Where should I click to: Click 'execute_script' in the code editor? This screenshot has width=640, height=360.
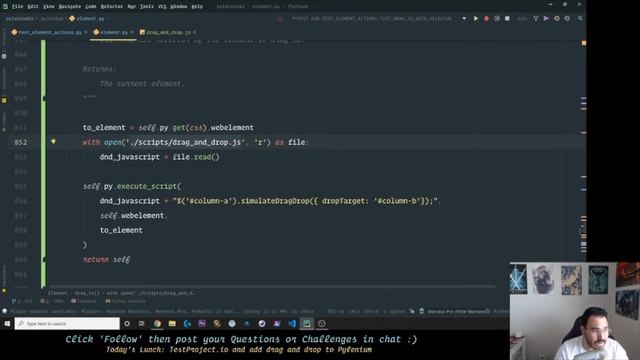[147, 187]
